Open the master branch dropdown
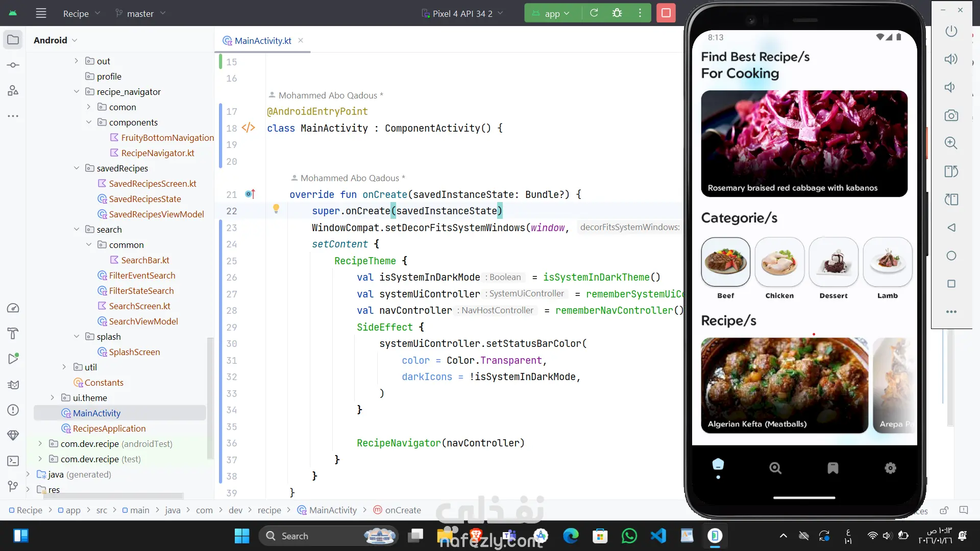The width and height of the screenshot is (980, 551). (140, 14)
